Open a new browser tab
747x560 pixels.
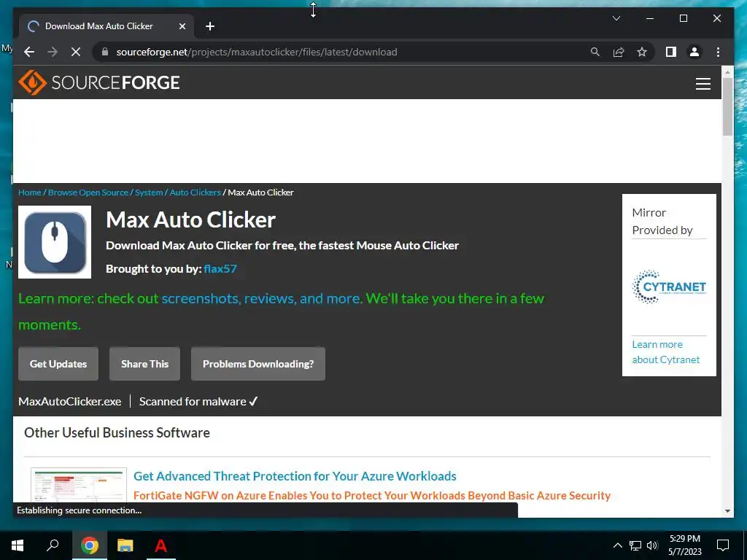click(x=210, y=26)
